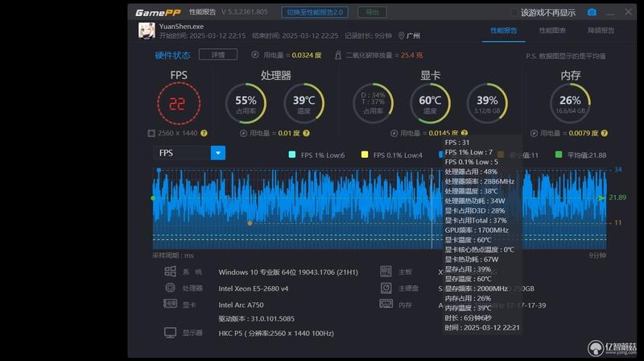Image resolution: width=644 pixels, height=361 pixels.
Task: Click the resolution help question mark icon
Action: [x=204, y=133]
